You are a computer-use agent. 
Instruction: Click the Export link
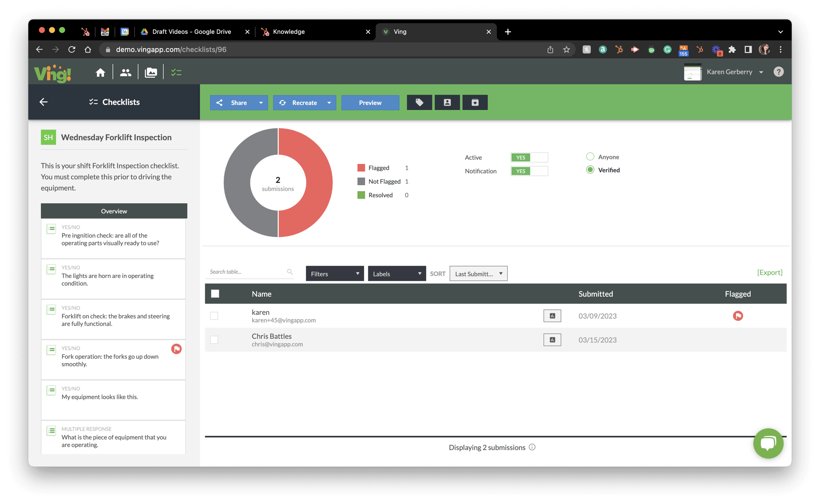769,272
